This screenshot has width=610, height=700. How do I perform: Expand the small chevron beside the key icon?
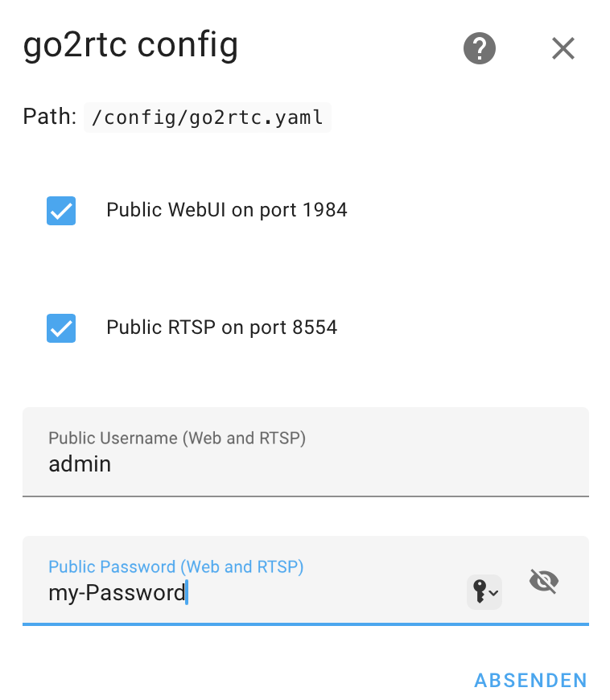click(493, 594)
